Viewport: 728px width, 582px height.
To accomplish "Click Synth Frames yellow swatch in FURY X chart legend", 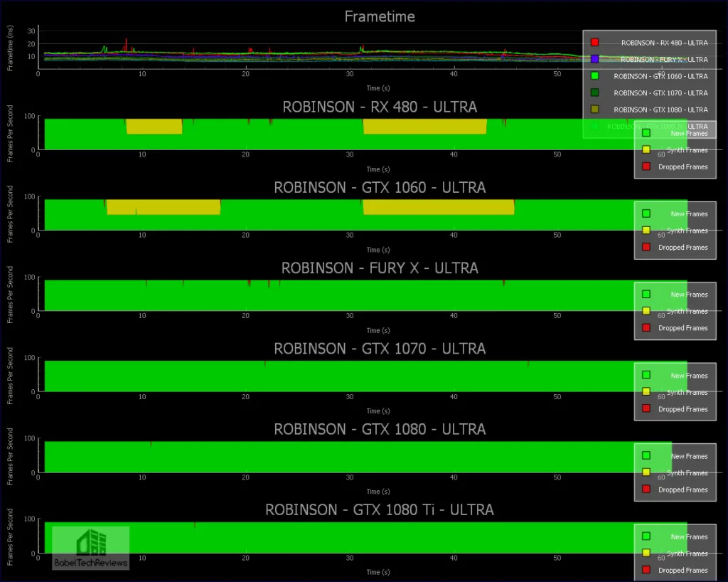I will click(x=646, y=311).
